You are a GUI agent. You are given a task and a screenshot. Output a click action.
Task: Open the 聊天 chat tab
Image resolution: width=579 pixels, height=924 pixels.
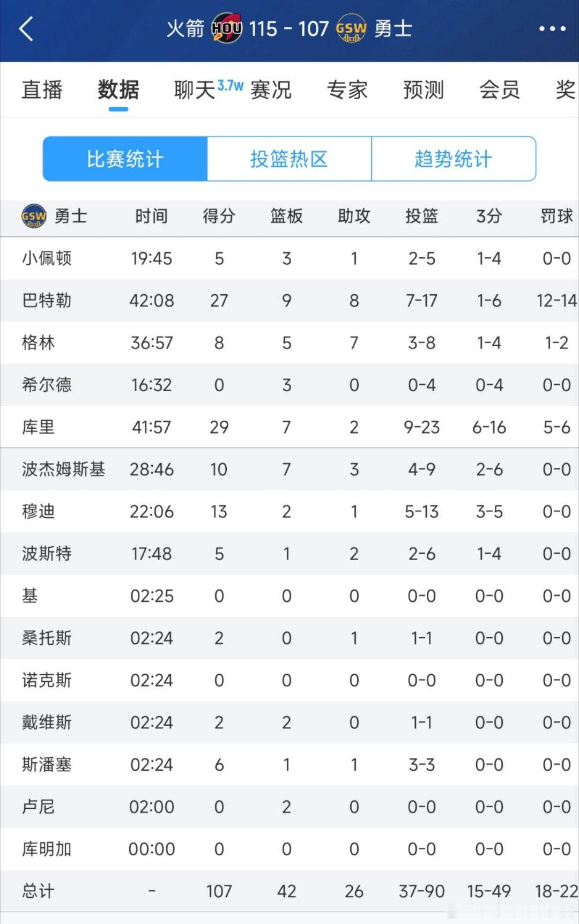(x=195, y=90)
